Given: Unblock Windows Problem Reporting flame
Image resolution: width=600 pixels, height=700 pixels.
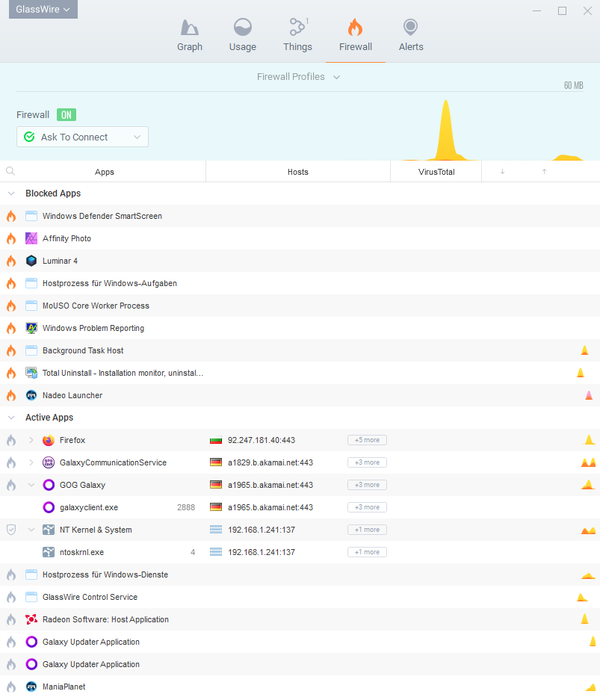Looking at the screenshot, I should 11,328.
